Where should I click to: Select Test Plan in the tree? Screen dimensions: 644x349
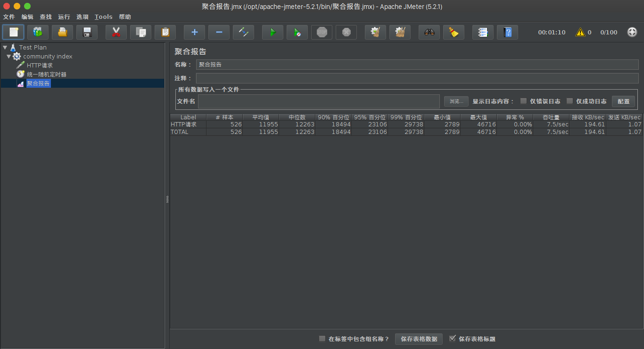point(33,47)
